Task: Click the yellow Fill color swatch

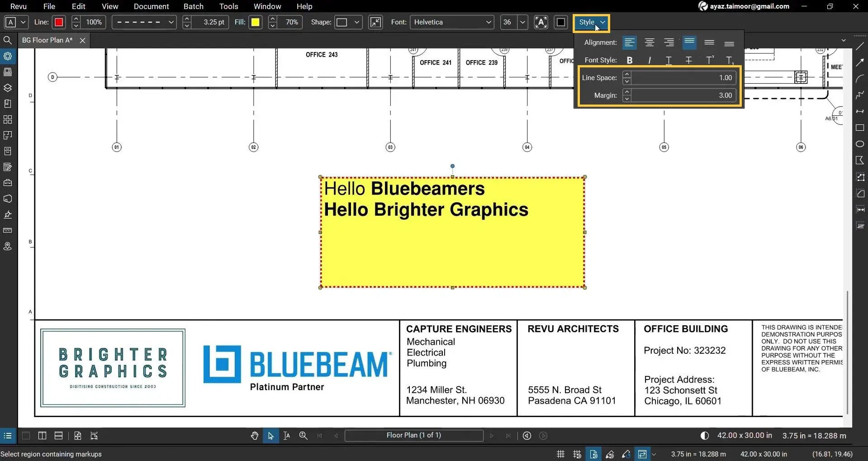Action: click(256, 22)
